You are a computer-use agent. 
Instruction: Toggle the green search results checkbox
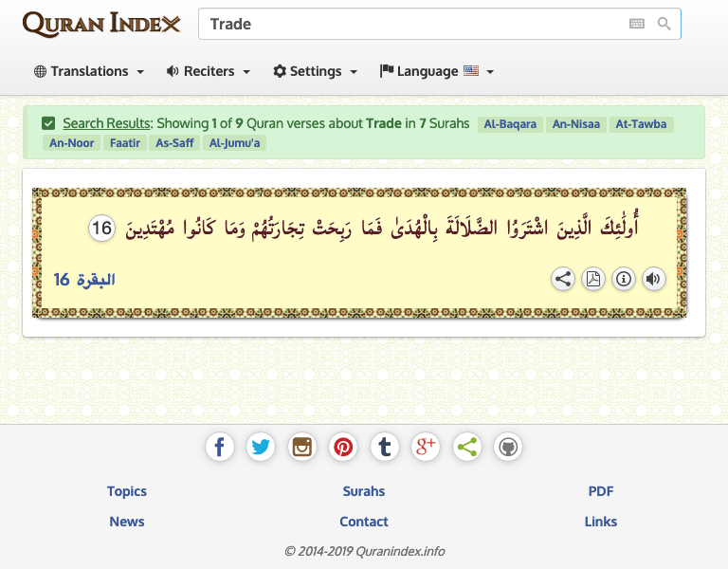[48, 123]
